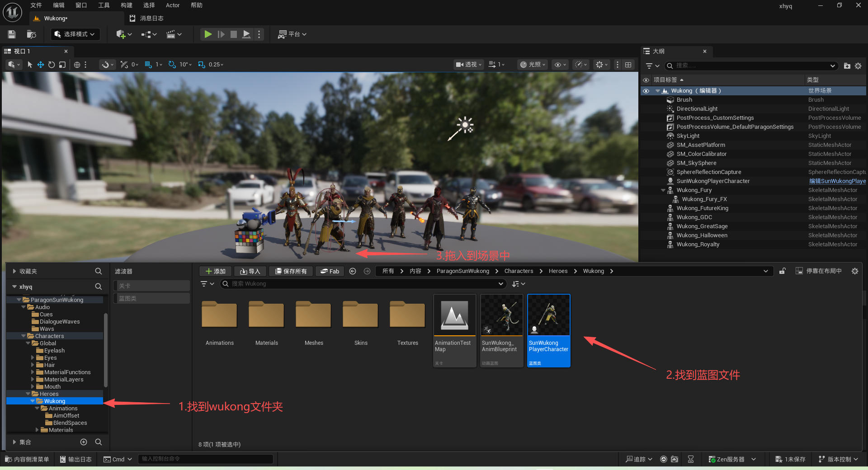
Task: Create a new folder in the outliner
Action: tap(847, 66)
